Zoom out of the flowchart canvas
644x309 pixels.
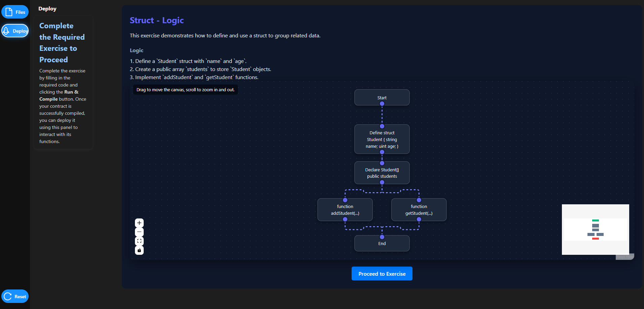click(x=139, y=232)
